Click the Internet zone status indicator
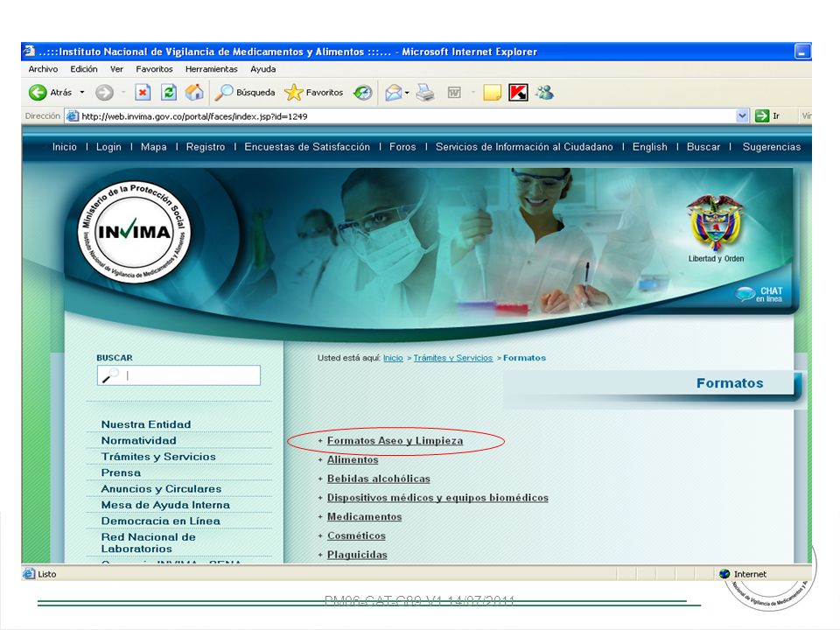Image resolution: width=840 pixels, height=630 pixels. pyautogui.click(x=743, y=574)
